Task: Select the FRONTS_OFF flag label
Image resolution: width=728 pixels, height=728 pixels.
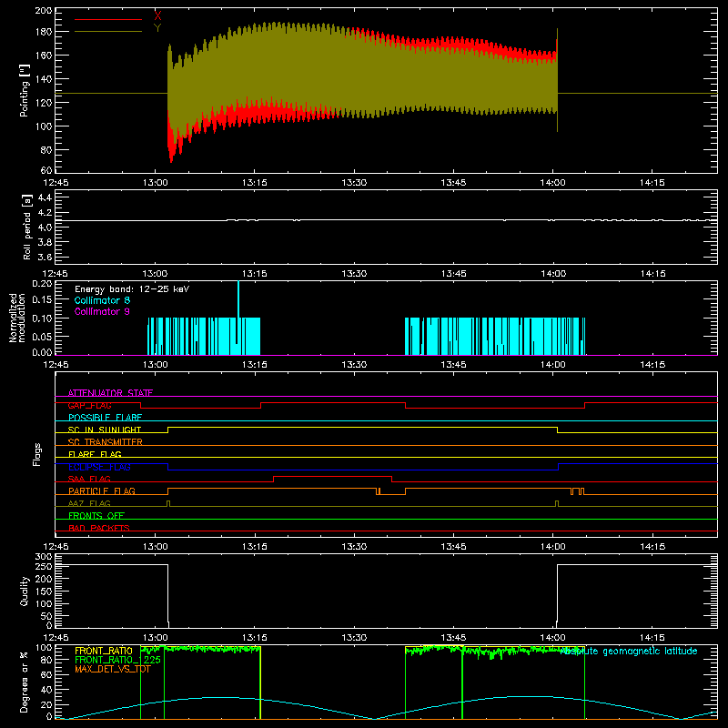Action: 96,515
